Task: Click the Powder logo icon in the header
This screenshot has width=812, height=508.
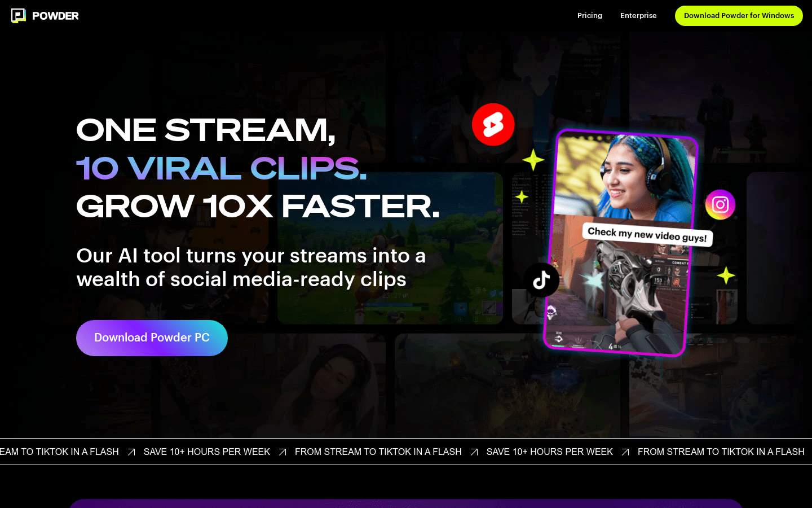Action: [18, 15]
